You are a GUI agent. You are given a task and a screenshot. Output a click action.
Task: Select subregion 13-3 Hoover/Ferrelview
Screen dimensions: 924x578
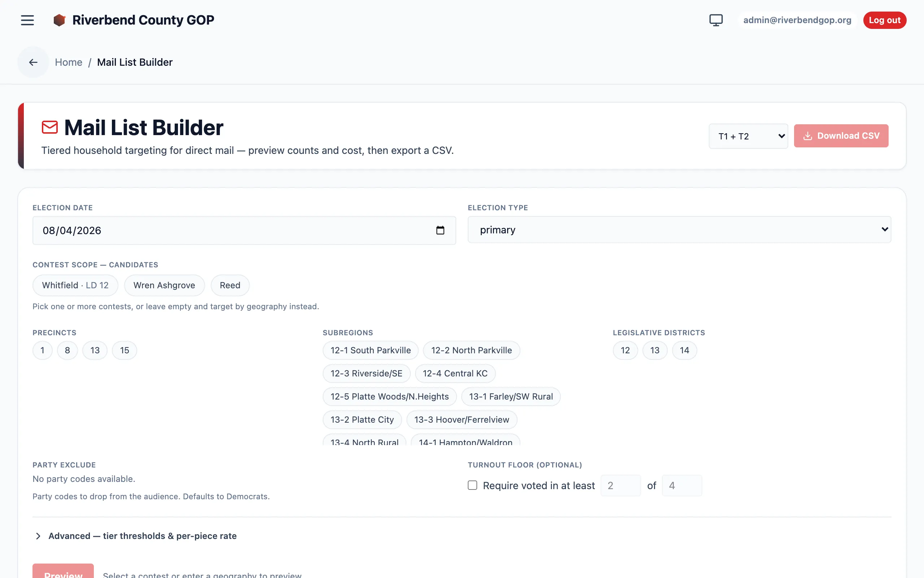[462, 420]
